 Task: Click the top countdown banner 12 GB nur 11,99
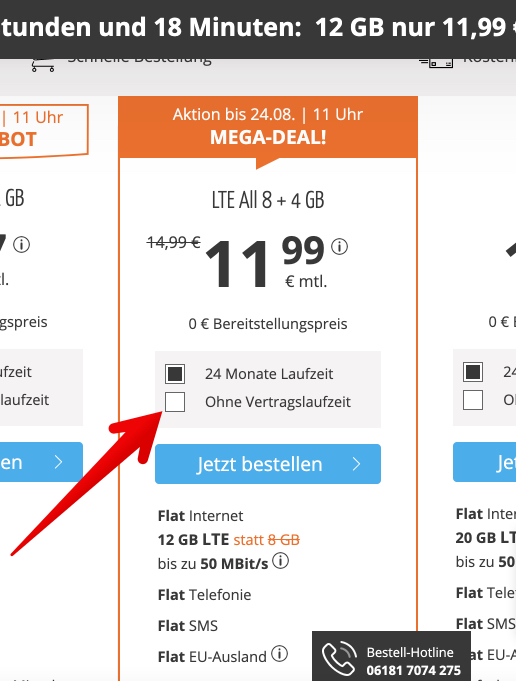tap(258, 27)
